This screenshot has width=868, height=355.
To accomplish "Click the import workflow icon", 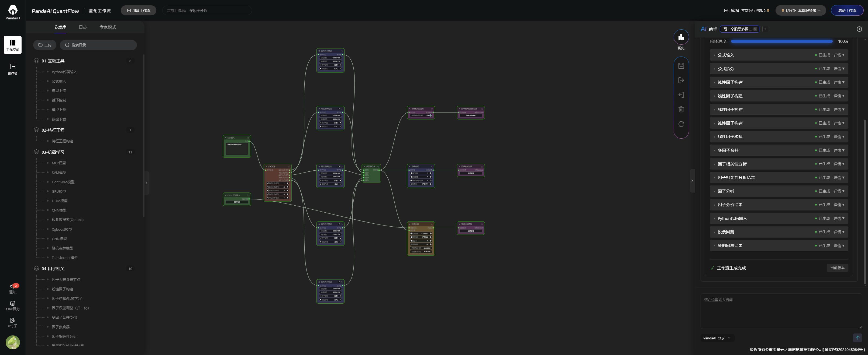I will click(x=681, y=95).
